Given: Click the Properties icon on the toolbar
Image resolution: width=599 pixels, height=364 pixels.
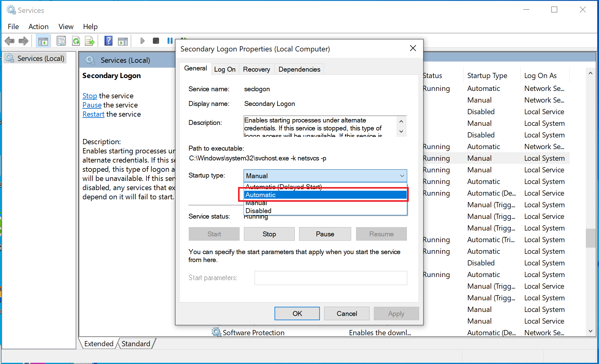Looking at the screenshot, I should (x=61, y=40).
